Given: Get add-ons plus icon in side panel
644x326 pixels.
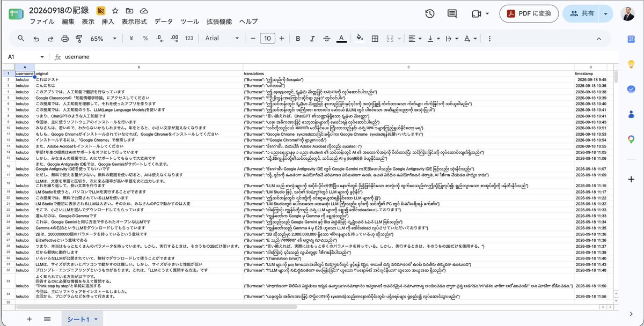Looking at the screenshot, I should (x=632, y=179).
